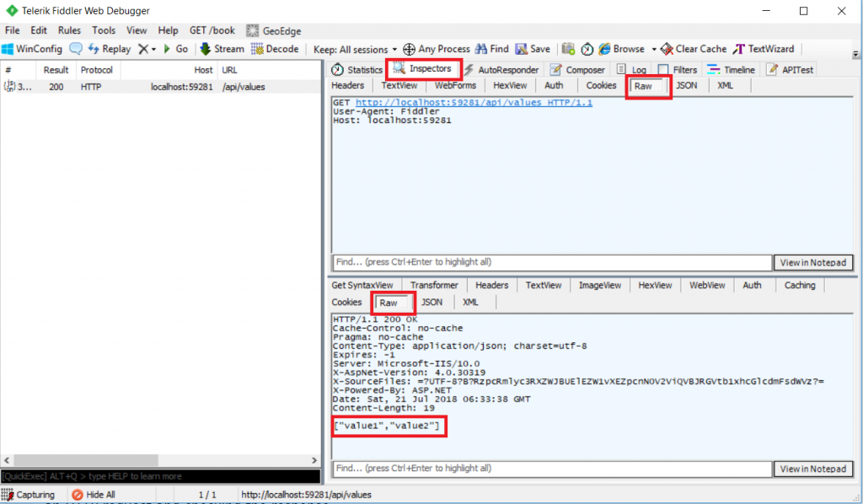Image resolution: width=863 pixels, height=504 pixels.
Task: Click the WinConfig toolbar button
Action: coord(32,49)
